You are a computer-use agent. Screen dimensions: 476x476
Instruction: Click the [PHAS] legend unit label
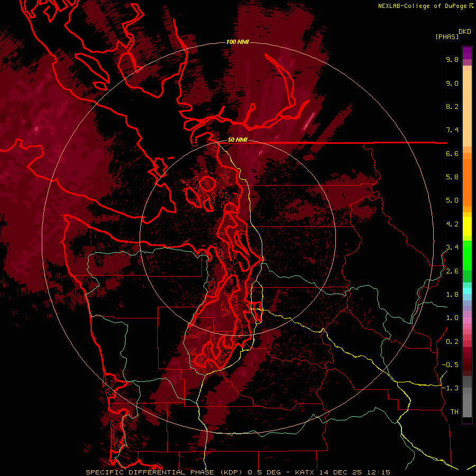pos(447,37)
